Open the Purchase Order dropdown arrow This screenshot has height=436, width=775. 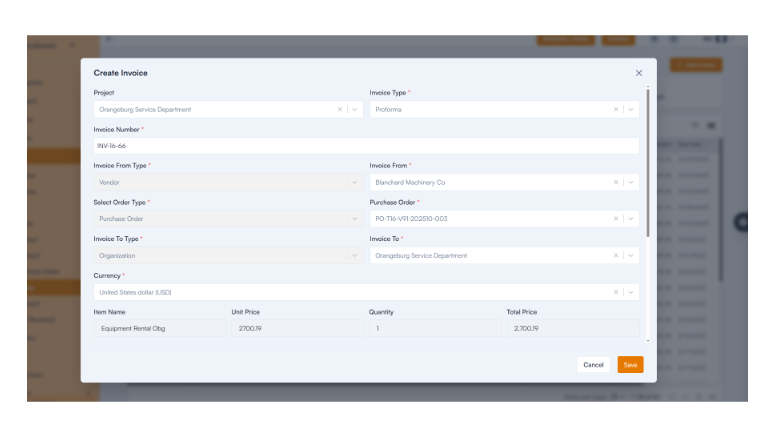click(630, 219)
